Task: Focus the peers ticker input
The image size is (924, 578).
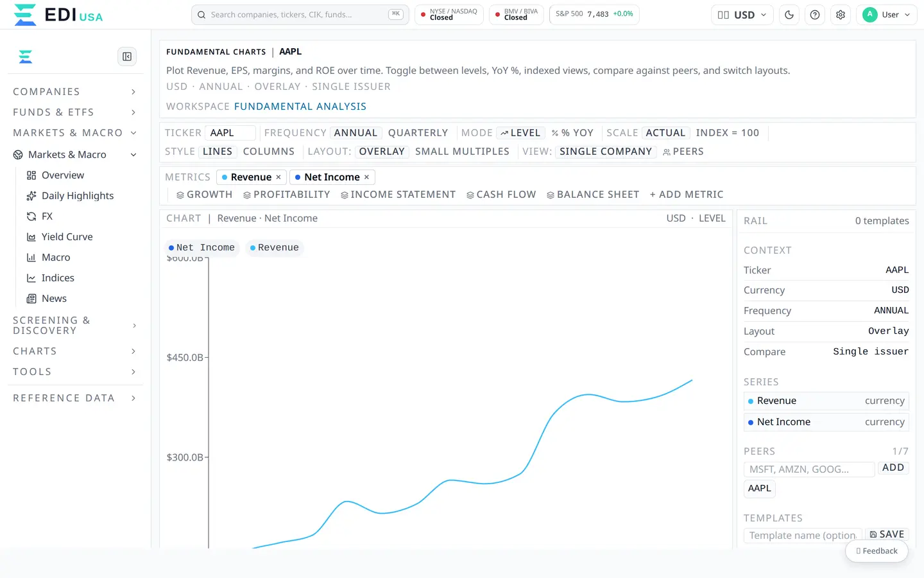Action: pos(809,469)
